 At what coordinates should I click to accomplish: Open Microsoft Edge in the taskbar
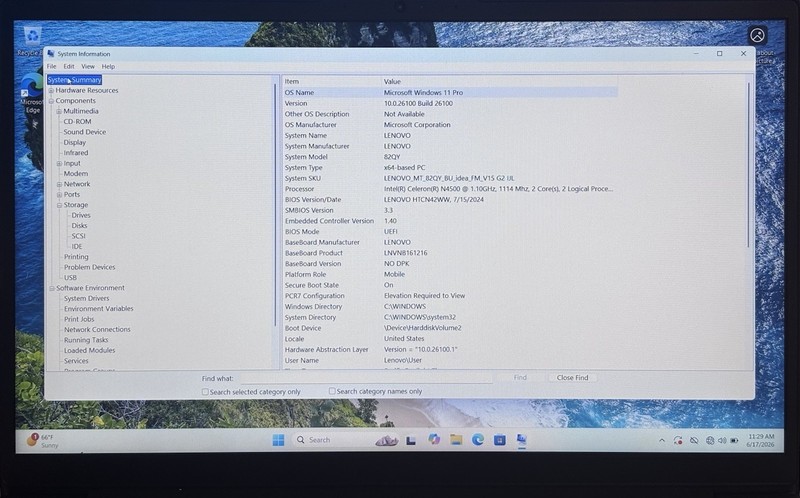tap(478, 439)
